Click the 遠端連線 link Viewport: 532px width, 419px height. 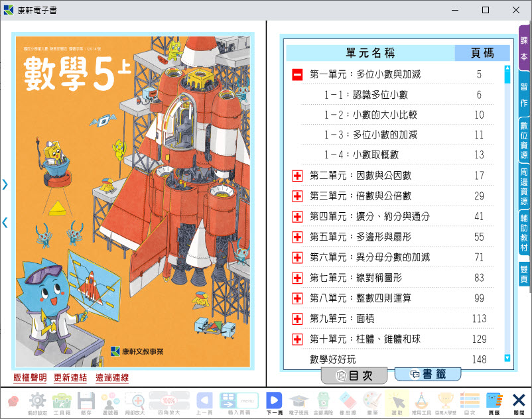coord(112,378)
